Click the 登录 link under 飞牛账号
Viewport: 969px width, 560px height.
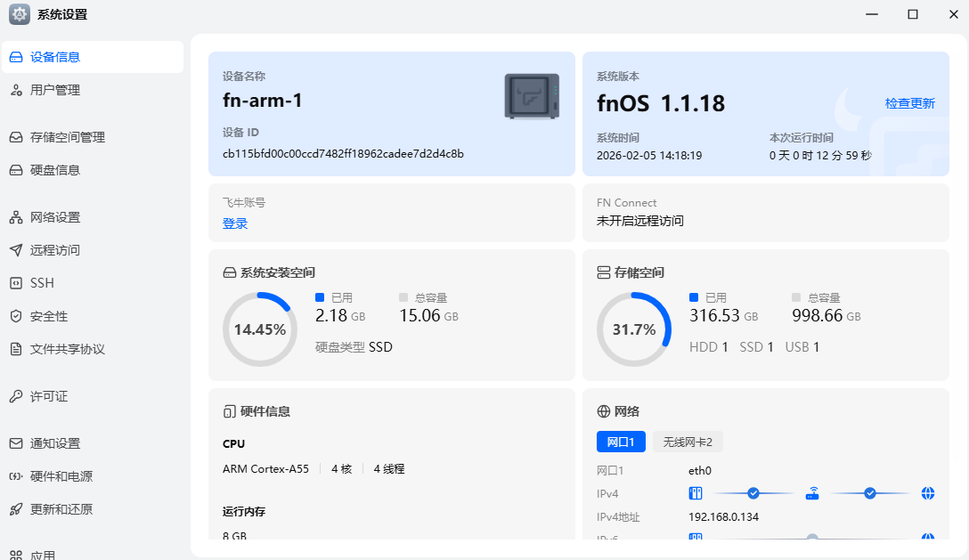coord(235,223)
